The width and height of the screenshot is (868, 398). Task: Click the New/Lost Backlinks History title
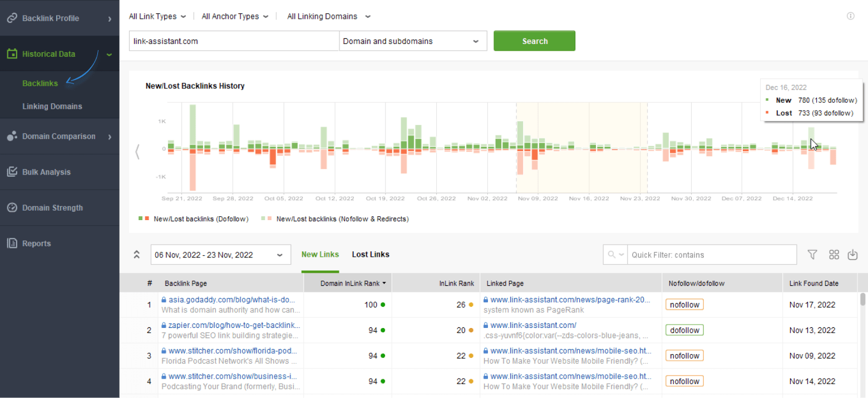tap(195, 86)
